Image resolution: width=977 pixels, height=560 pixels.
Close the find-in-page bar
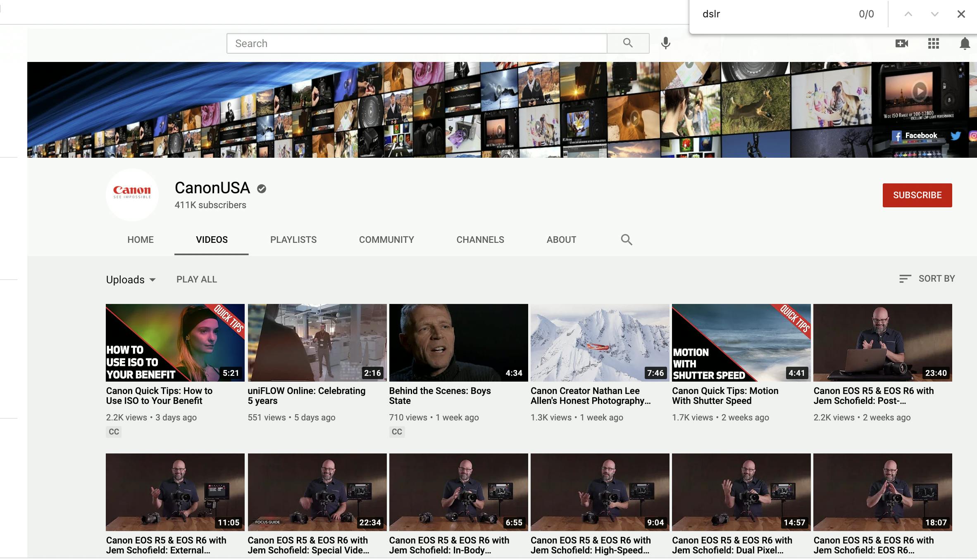click(x=961, y=14)
